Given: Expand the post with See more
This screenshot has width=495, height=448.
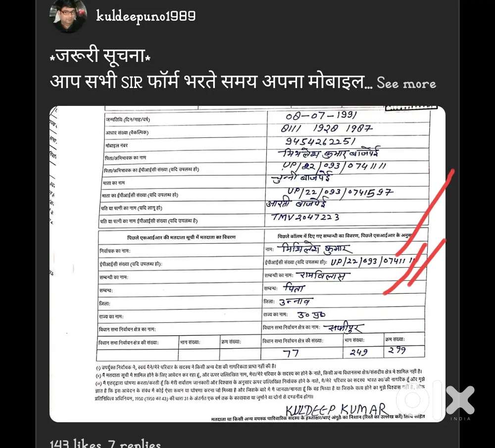Looking at the screenshot, I should point(406,83).
